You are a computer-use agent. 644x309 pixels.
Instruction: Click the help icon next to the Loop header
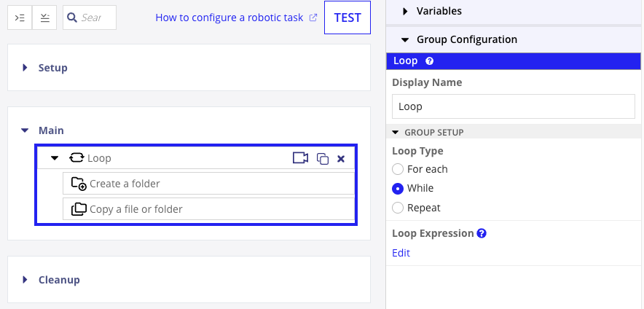430,61
